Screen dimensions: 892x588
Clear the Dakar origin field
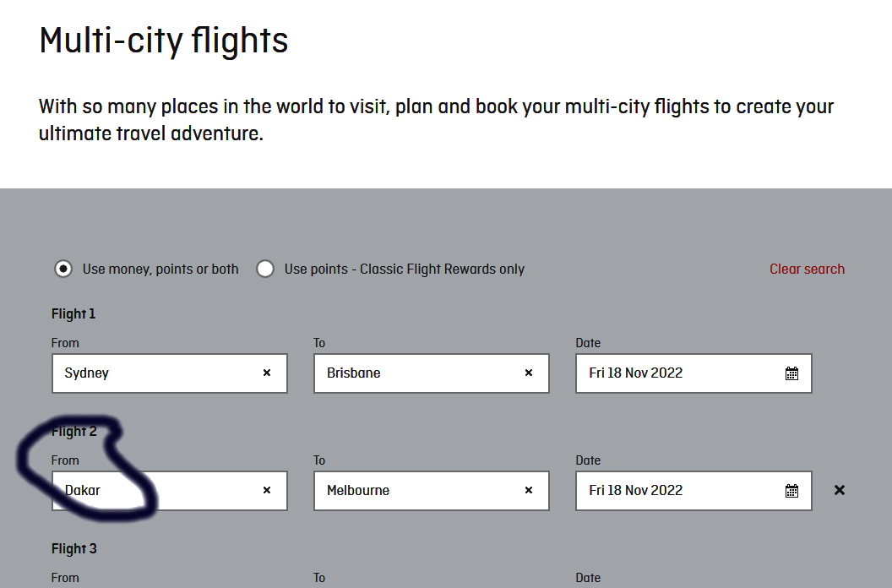[267, 490]
